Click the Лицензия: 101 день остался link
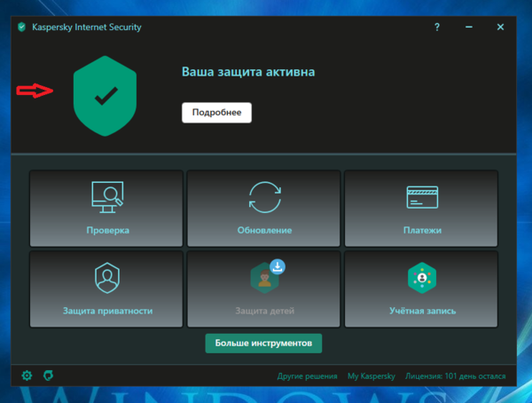 [456, 376]
